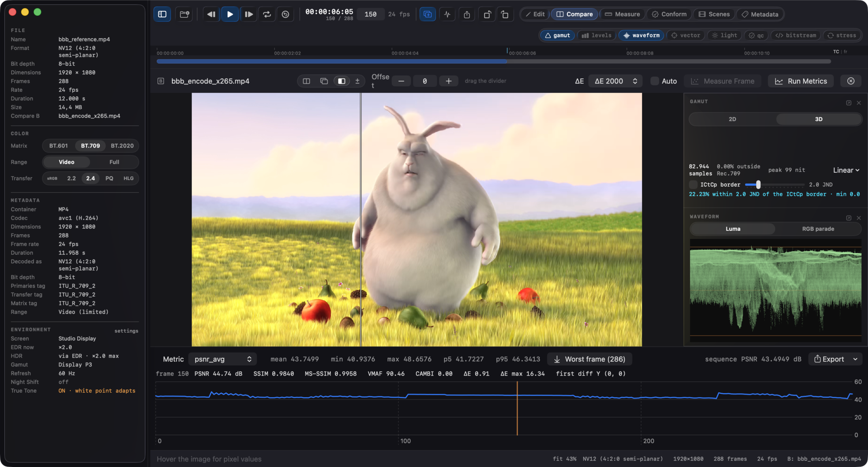
Task: Switch to the Metadata mode tab
Action: coord(760,14)
